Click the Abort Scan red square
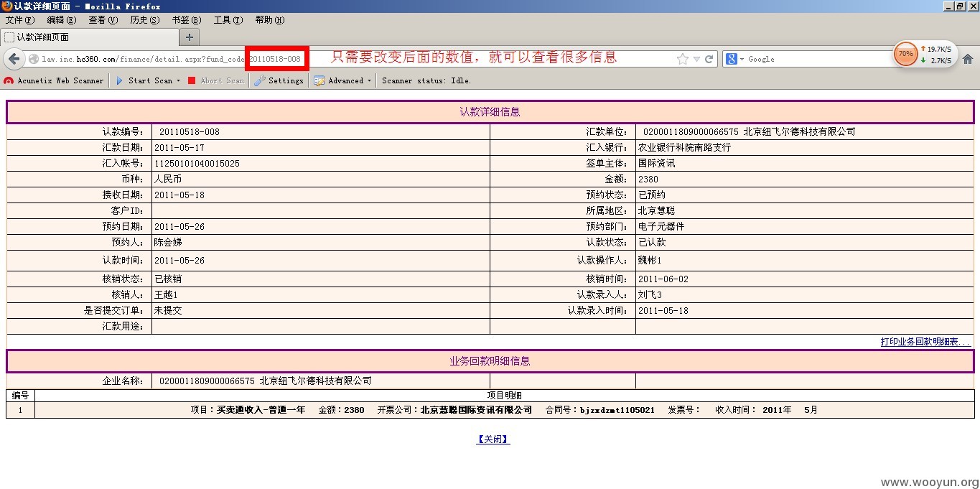The image size is (980, 489). tap(192, 80)
